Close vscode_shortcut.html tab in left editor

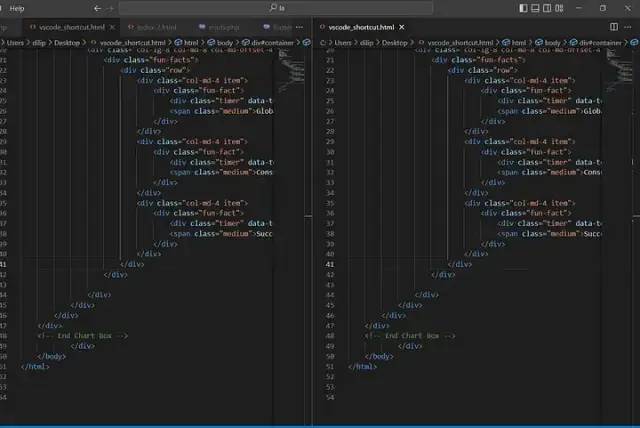tap(113, 27)
